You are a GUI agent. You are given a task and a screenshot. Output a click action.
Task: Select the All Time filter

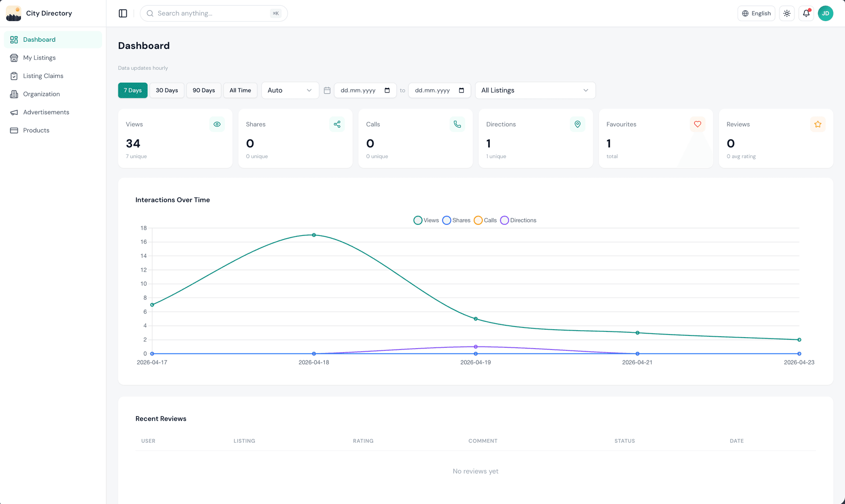(240, 90)
